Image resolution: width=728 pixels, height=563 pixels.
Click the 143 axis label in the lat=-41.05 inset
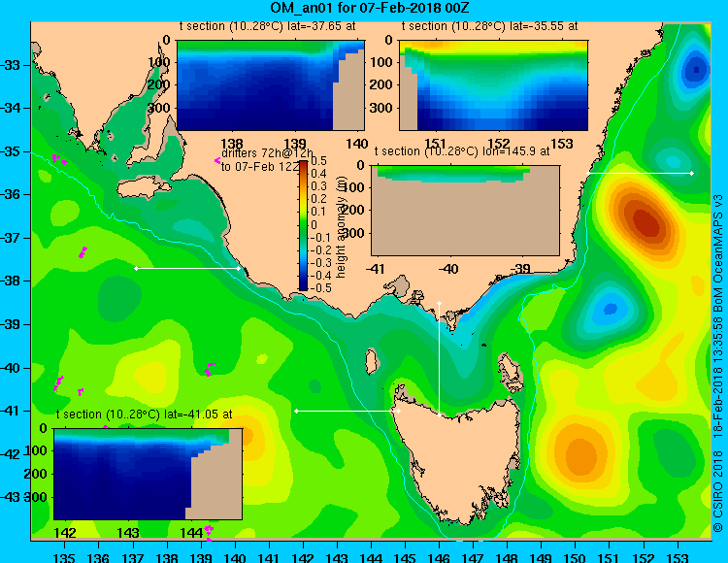coord(128,532)
